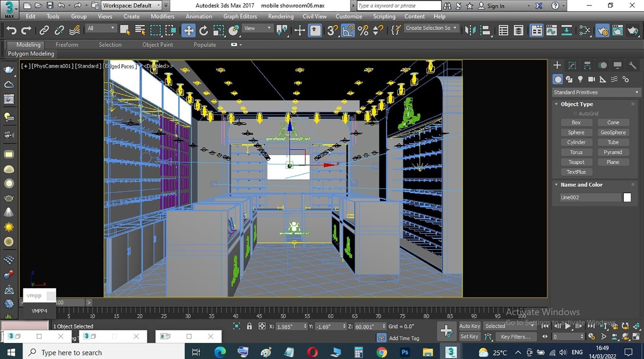Click the Select Object tool

coord(125,31)
